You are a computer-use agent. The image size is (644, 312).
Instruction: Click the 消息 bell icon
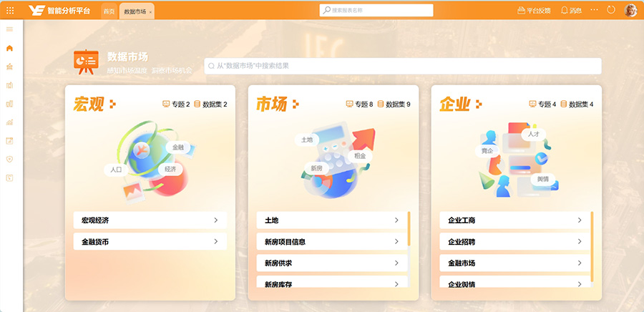tap(565, 10)
